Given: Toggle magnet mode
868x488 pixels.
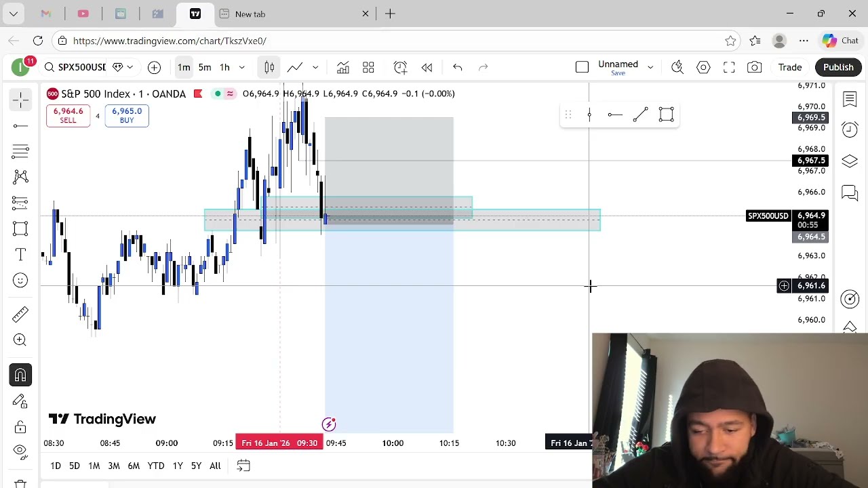Looking at the screenshot, I should pos(20,375).
